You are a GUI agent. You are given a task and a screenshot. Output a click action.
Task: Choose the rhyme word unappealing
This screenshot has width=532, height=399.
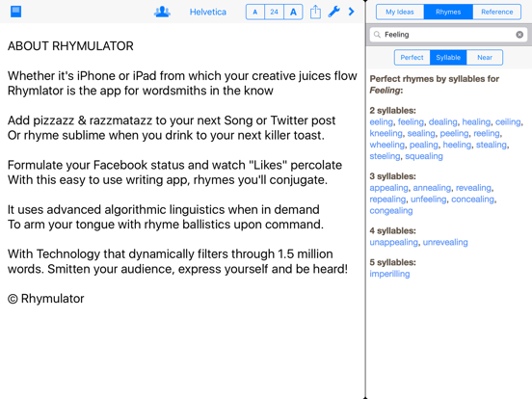393,242
